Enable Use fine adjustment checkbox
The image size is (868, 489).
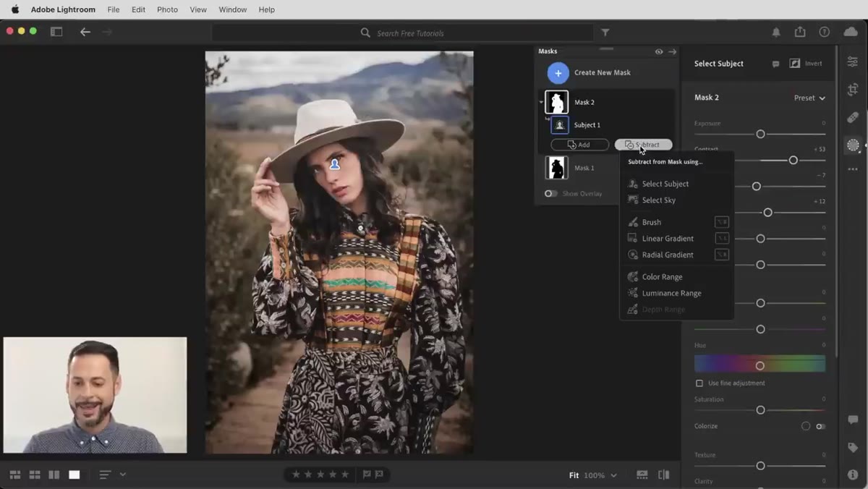(x=699, y=383)
